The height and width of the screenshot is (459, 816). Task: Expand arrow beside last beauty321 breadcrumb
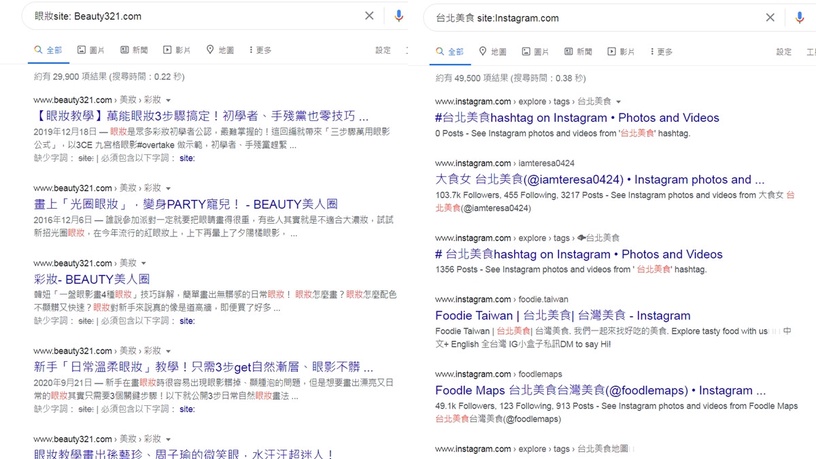click(168, 439)
